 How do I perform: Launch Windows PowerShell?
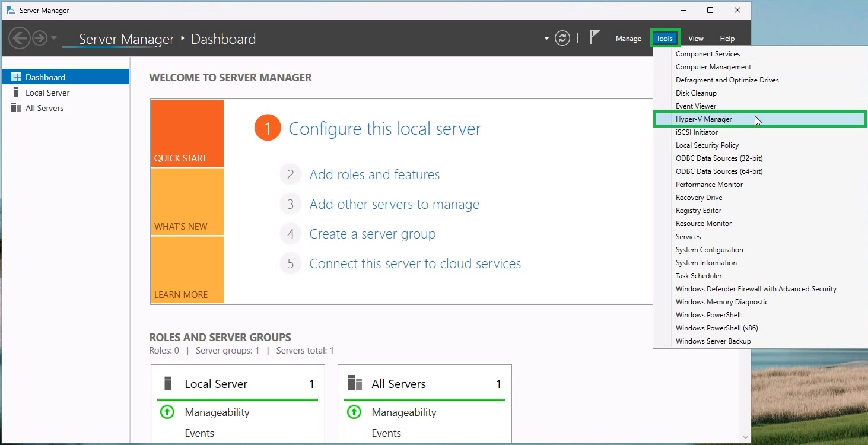pos(760,315)
